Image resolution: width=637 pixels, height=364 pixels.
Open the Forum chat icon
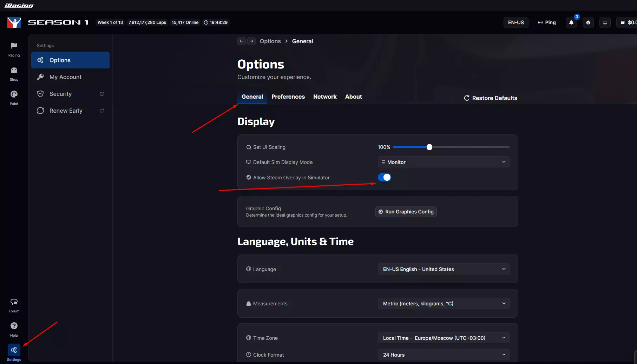[14, 302]
